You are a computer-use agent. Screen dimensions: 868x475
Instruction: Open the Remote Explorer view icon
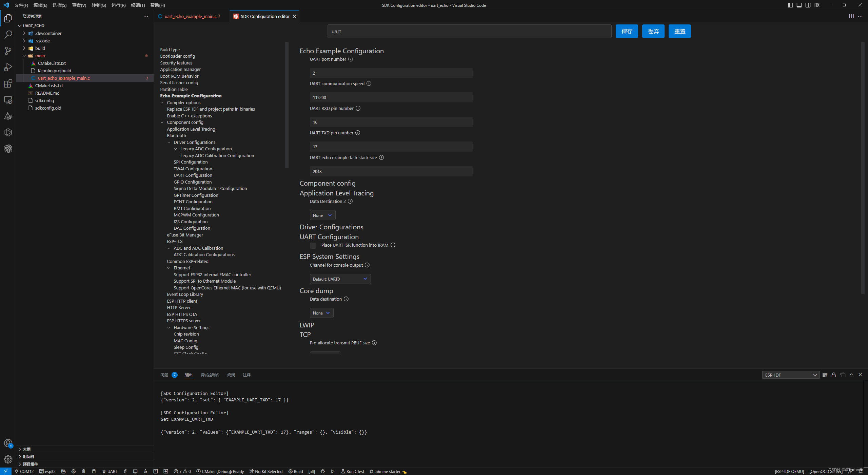8,100
